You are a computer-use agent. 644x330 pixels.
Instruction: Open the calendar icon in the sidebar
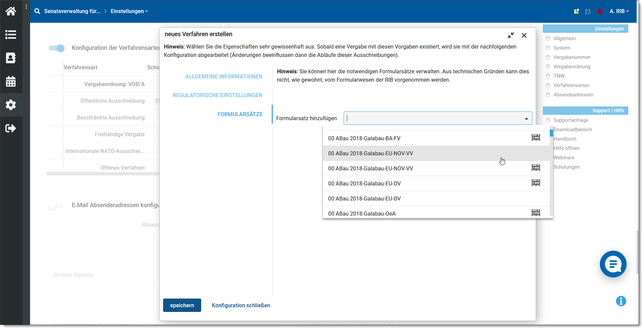click(x=11, y=81)
